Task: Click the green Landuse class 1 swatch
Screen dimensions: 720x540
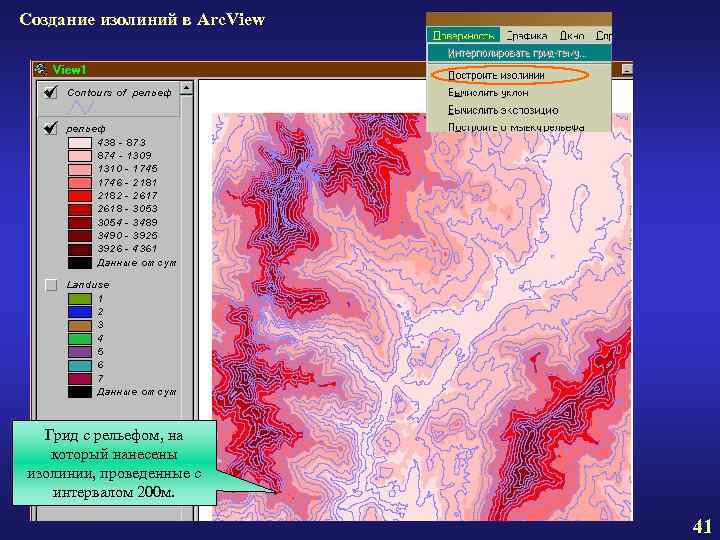Action: [80, 299]
